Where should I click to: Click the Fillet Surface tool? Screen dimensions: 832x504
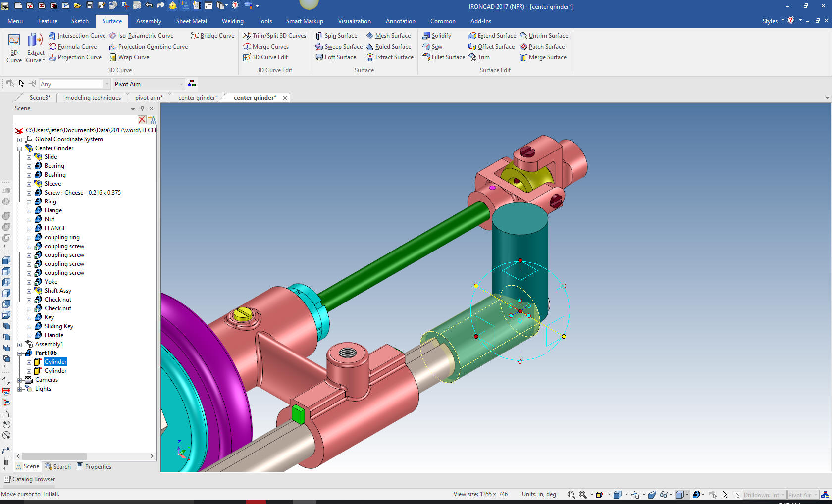click(x=443, y=57)
